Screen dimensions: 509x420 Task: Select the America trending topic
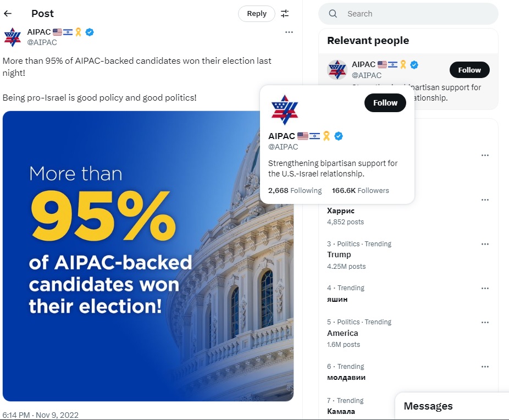tap(342, 333)
